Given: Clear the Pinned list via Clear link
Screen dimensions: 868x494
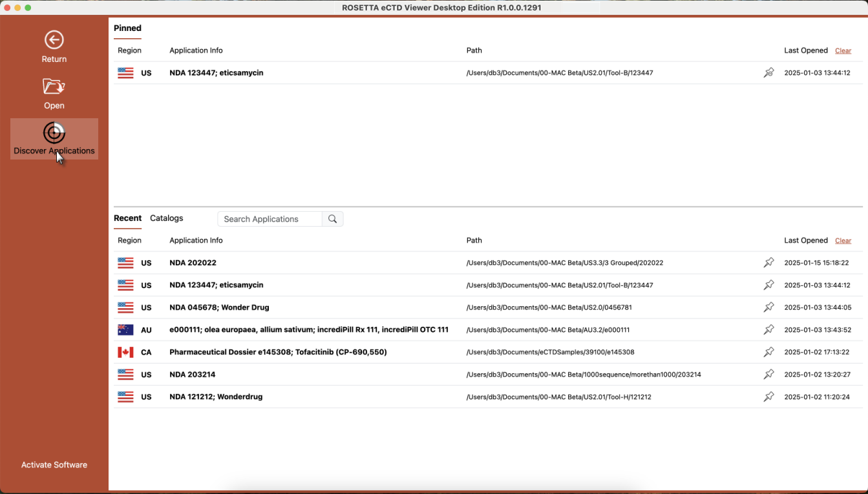Looking at the screenshot, I should (x=843, y=50).
